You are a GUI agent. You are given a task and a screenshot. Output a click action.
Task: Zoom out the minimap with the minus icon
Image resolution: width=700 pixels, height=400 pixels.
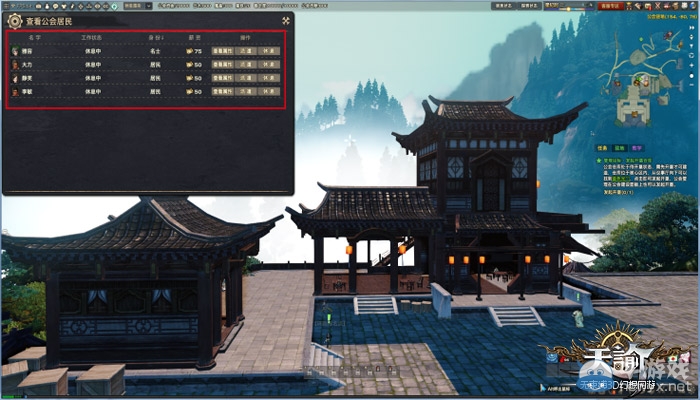click(x=692, y=85)
